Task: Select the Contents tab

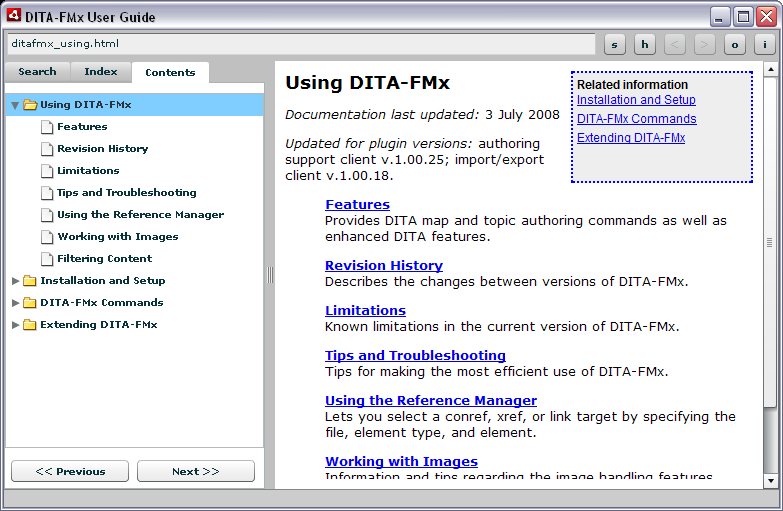Action: [x=170, y=72]
